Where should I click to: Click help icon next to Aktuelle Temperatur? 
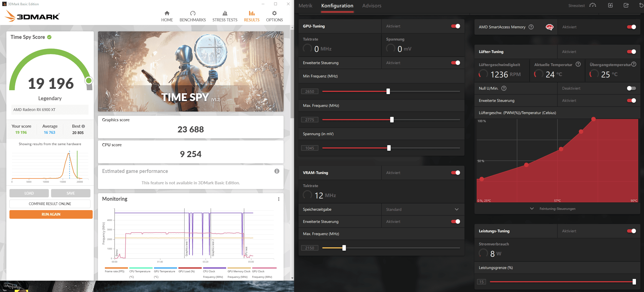coord(578,64)
